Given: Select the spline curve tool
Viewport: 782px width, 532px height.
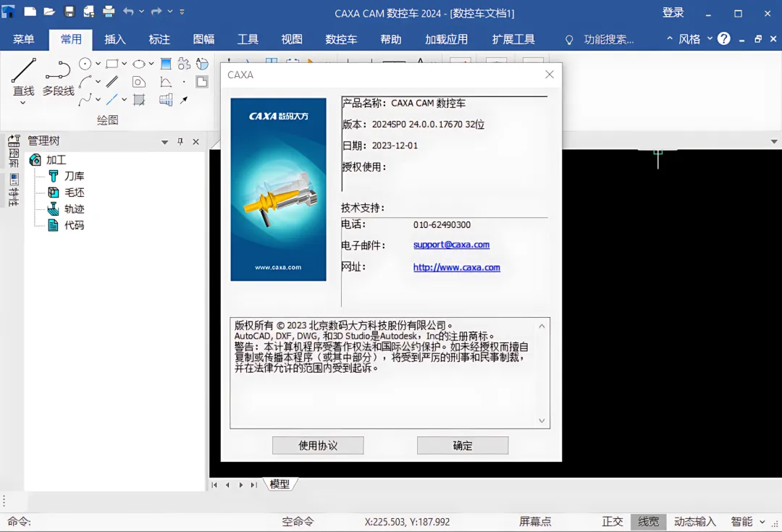Looking at the screenshot, I should coord(85,100).
